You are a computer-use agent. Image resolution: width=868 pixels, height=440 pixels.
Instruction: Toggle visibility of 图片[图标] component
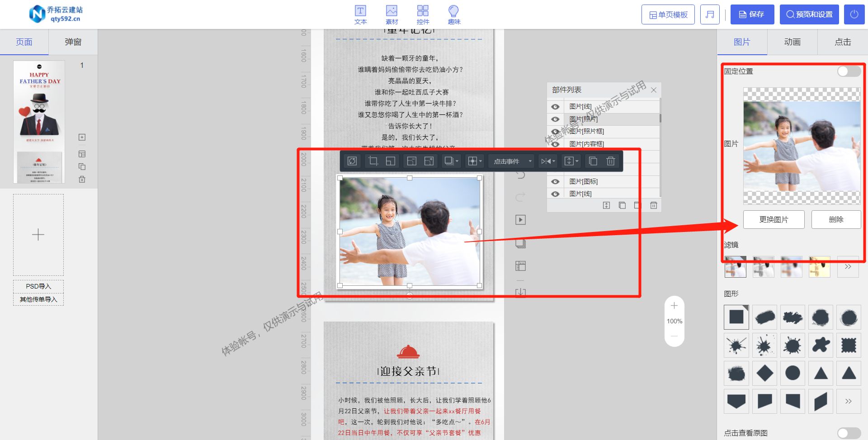555,181
